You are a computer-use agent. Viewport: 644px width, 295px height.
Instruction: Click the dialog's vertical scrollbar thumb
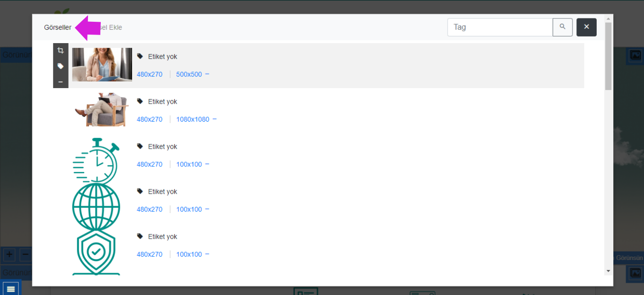point(608,56)
